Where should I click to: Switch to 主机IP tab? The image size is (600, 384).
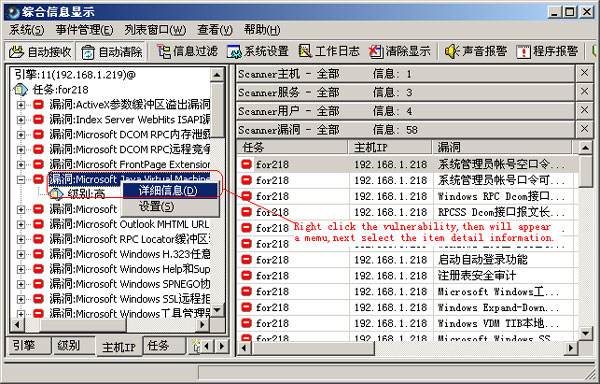pyautogui.click(x=119, y=347)
